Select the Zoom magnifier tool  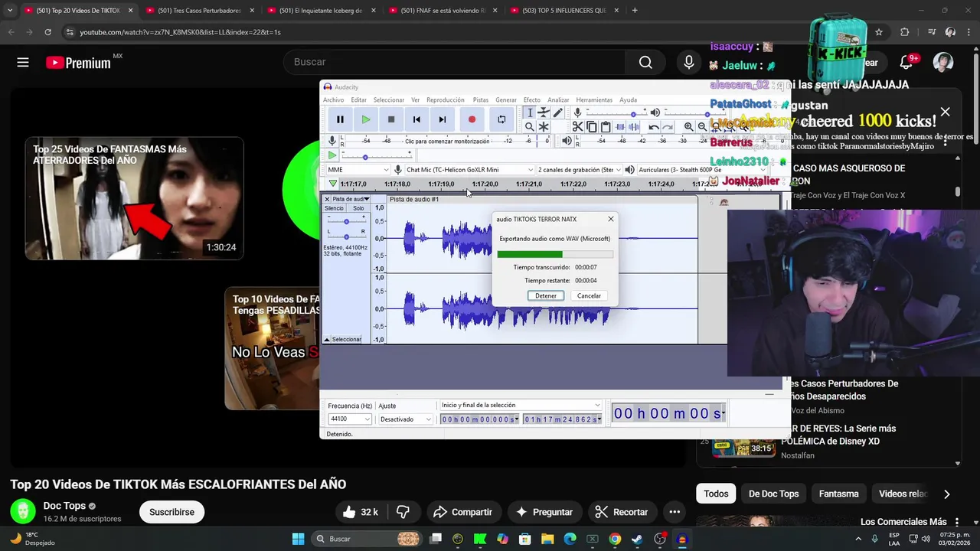(529, 127)
